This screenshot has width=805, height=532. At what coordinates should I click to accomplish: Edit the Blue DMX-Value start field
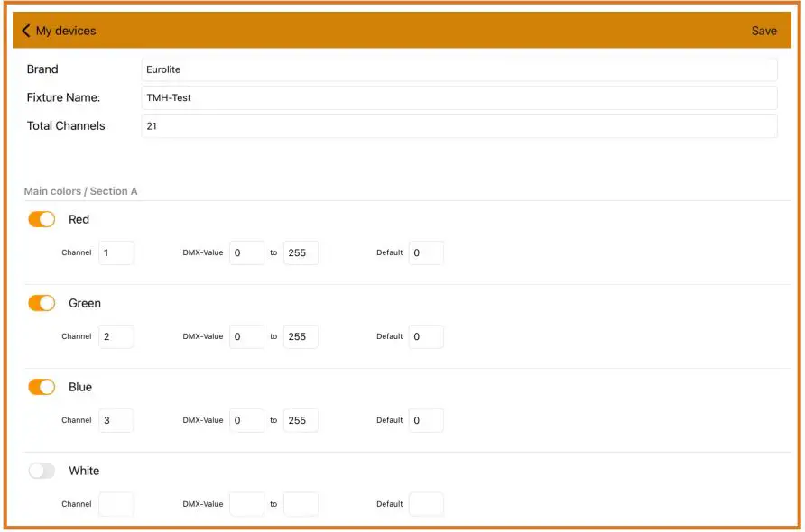click(x=246, y=420)
